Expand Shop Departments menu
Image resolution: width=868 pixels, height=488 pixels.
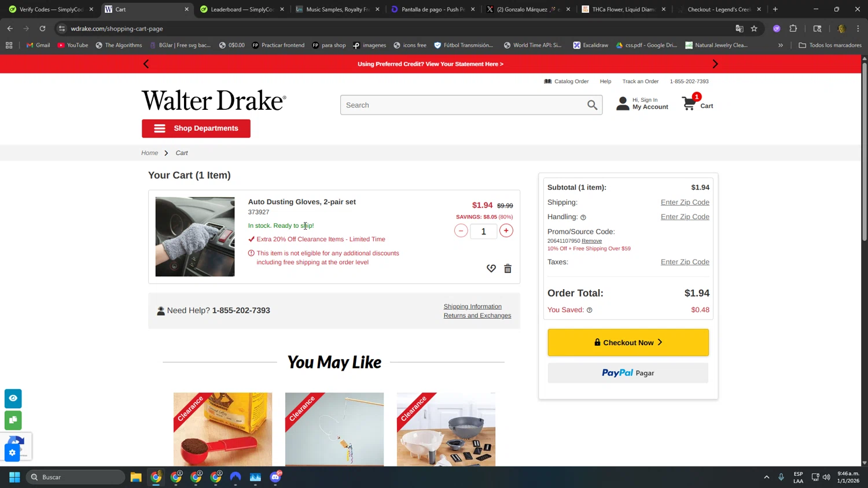tap(196, 128)
